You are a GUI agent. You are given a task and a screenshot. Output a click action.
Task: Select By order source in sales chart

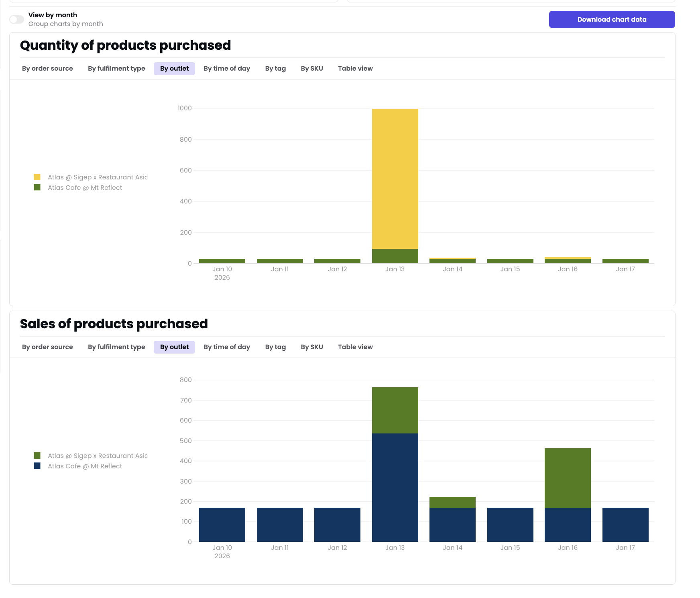tap(47, 347)
